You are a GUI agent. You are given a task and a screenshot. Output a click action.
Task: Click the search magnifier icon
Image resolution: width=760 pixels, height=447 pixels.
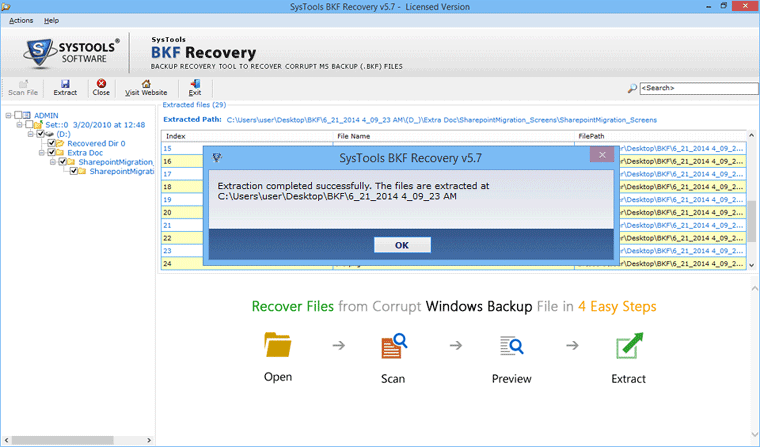632,88
